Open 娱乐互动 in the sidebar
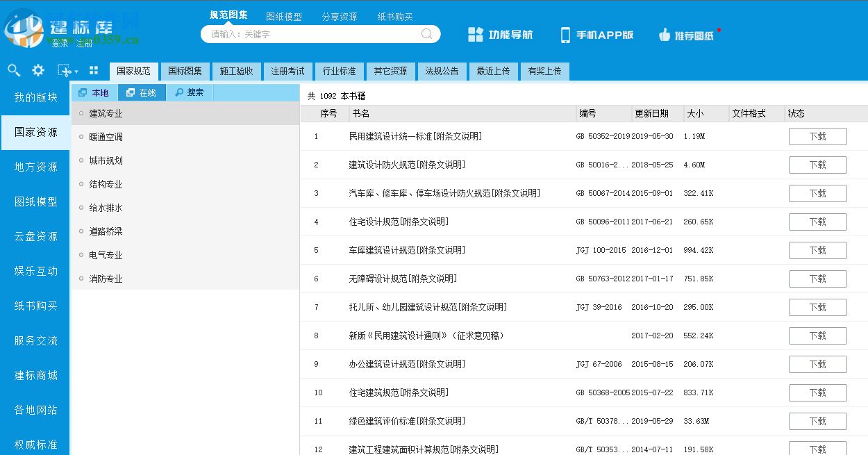The width and height of the screenshot is (868, 455). [x=35, y=271]
